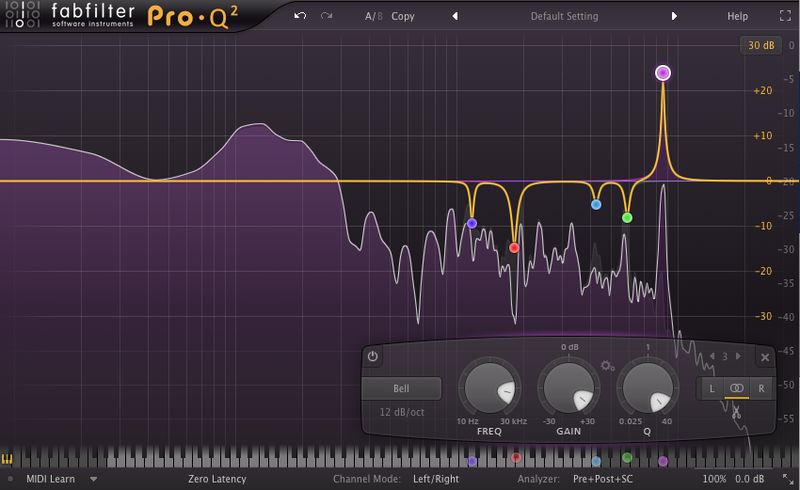Open the Default Setting preset menu
Screen dimensions: 800x490
(564, 17)
